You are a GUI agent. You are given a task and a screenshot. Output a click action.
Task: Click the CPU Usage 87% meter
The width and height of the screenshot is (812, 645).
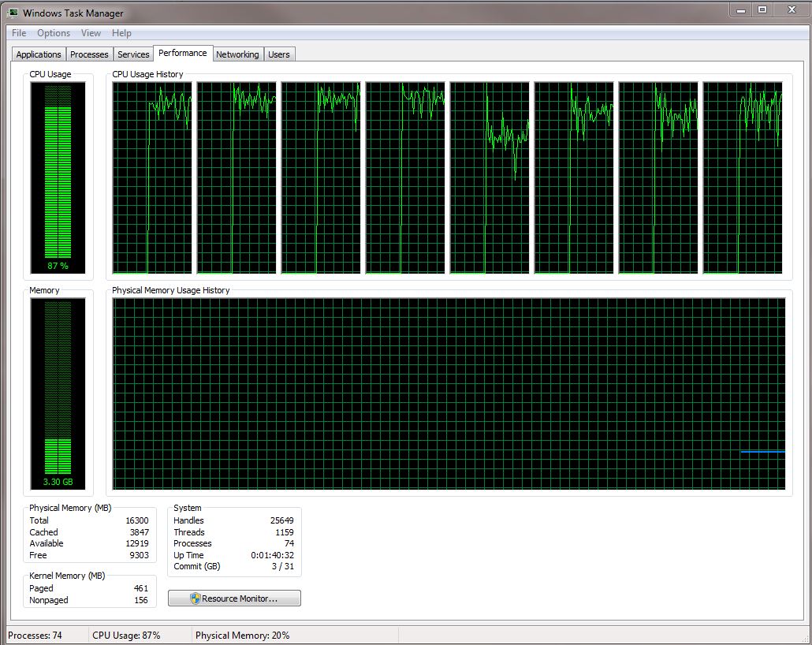coord(58,177)
